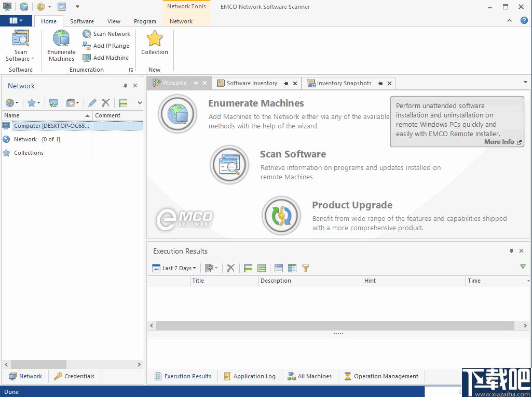The width and height of the screenshot is (532, 397).
Task: Open the Application Log bottom tab
Action: [249, 376]
